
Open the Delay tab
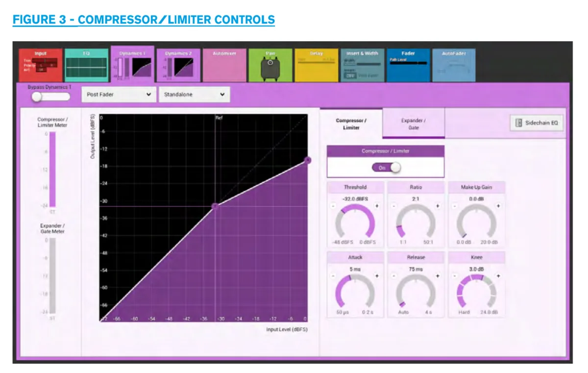(x=316, y=65)
